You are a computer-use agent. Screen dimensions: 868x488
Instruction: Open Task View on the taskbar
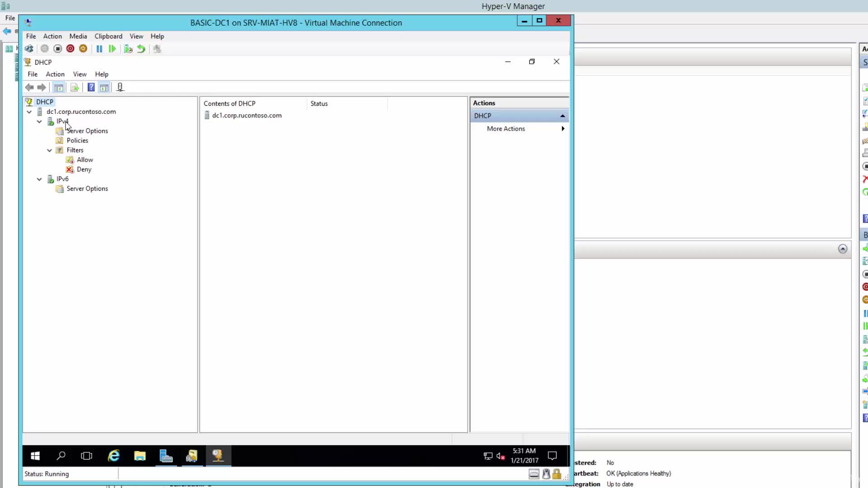point(86,456)
